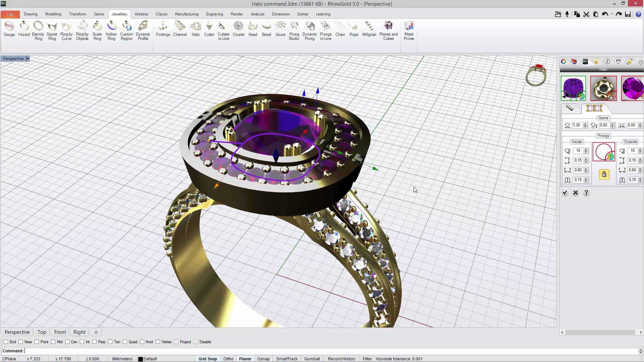Select the Halo tool in the ribbon

point(196,29)
